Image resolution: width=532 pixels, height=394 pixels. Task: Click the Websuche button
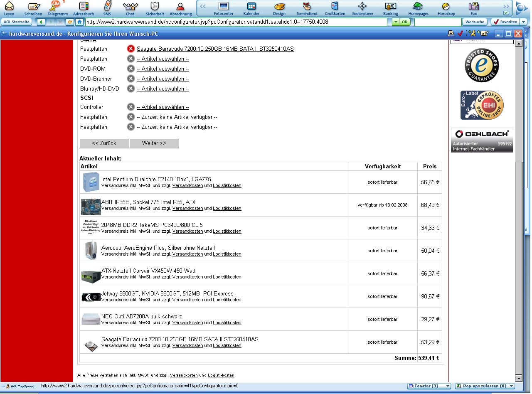pos(475,22)
